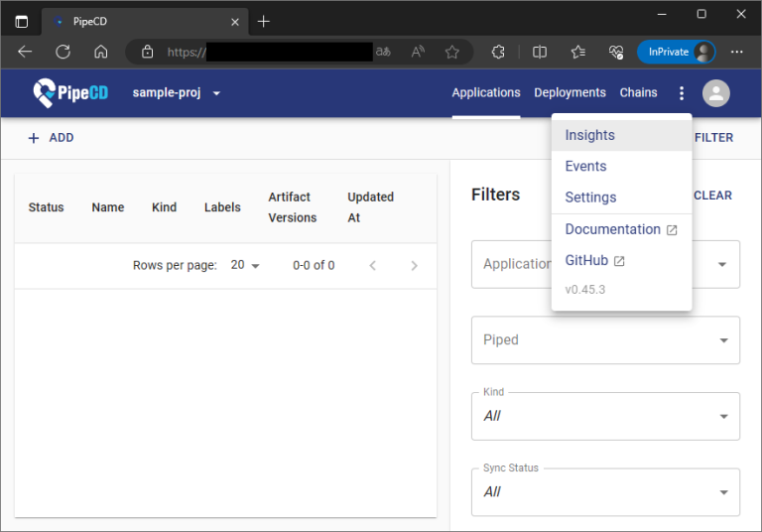
Task: Click the three-dot more menu icon
Action: (681, 93)
